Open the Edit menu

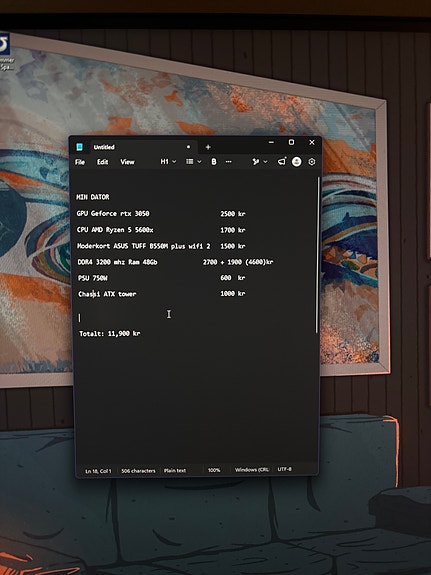pyautogui.click(x=102, y=162)
